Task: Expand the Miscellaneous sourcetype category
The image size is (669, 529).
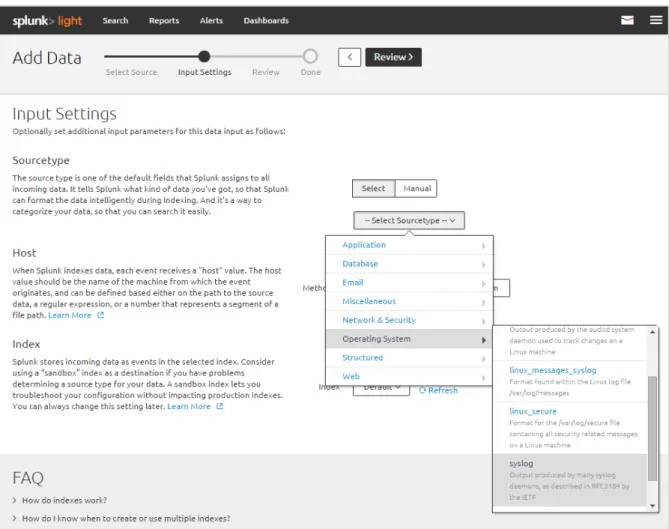Action: pyautogui.click(x=410, y=301)
